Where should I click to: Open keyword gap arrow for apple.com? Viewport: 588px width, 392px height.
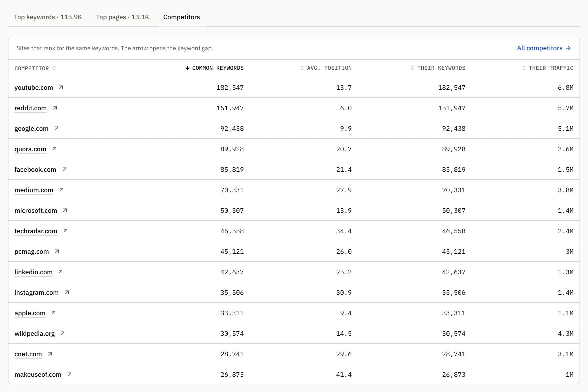[53, 313]
